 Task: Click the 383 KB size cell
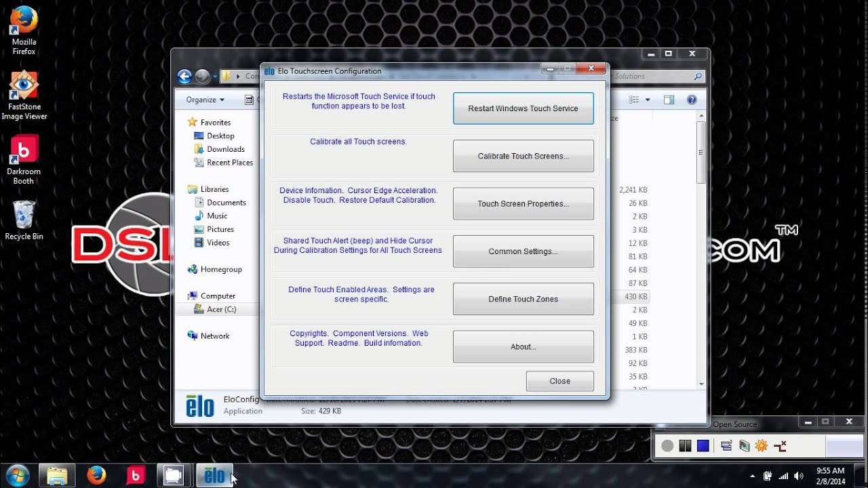(x=635, y=350)
